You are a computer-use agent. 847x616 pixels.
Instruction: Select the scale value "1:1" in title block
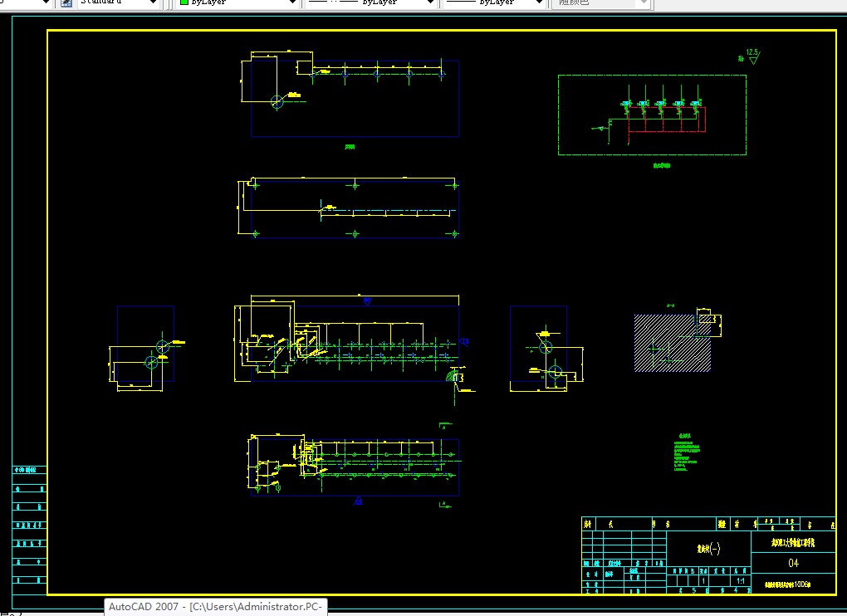[x=741, y=581]
